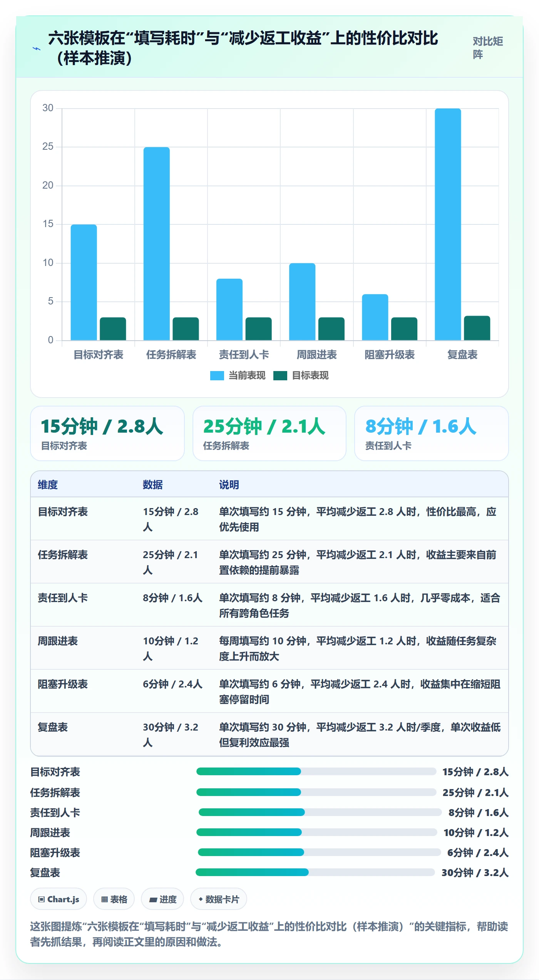Click the 周跟进表 blue chart bar
Image resolution: width=539 pixels, height=980 pixels.
[302, 302]
